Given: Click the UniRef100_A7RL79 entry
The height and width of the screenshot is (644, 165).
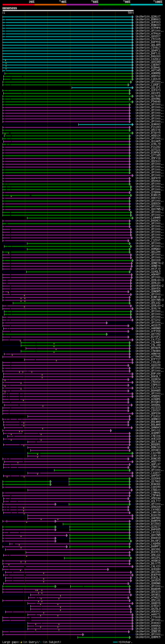Looking at the screenshot, I should click(148, 144).
